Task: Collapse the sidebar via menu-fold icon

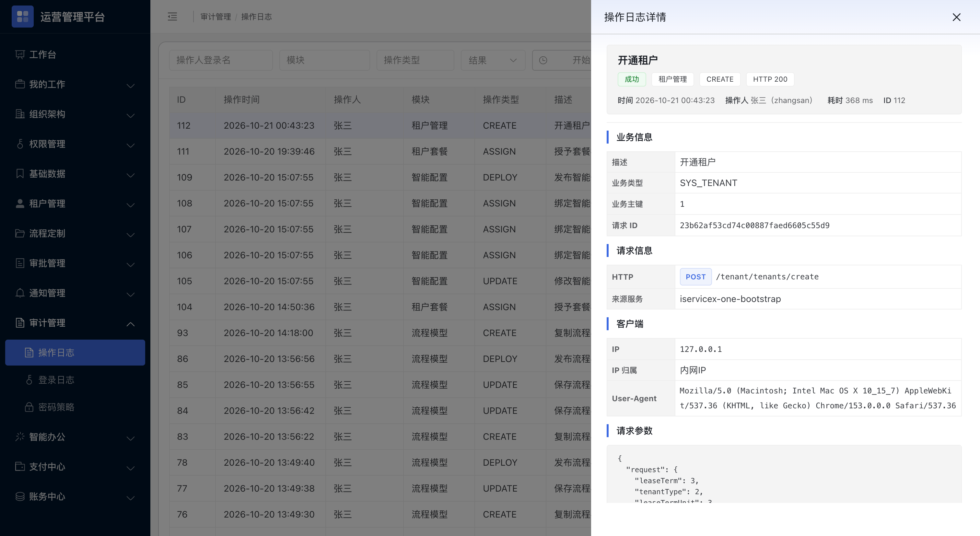Action: (x=172, y=17)
